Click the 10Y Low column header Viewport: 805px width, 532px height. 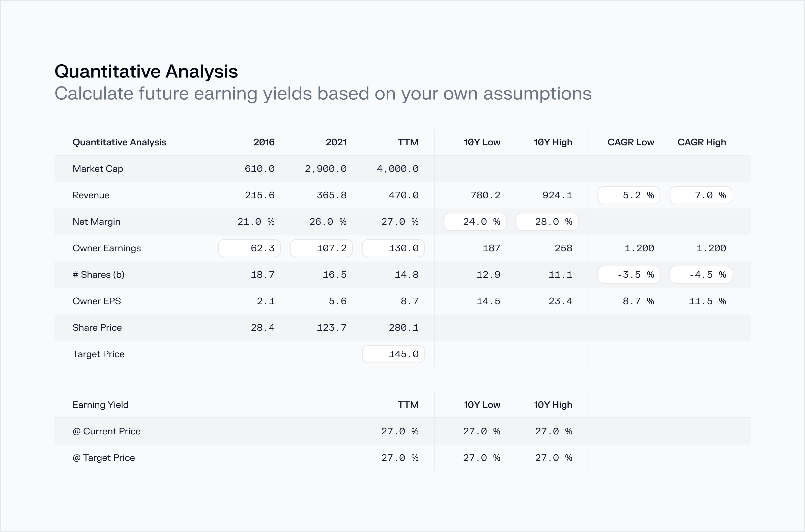[x=482, y=142]
